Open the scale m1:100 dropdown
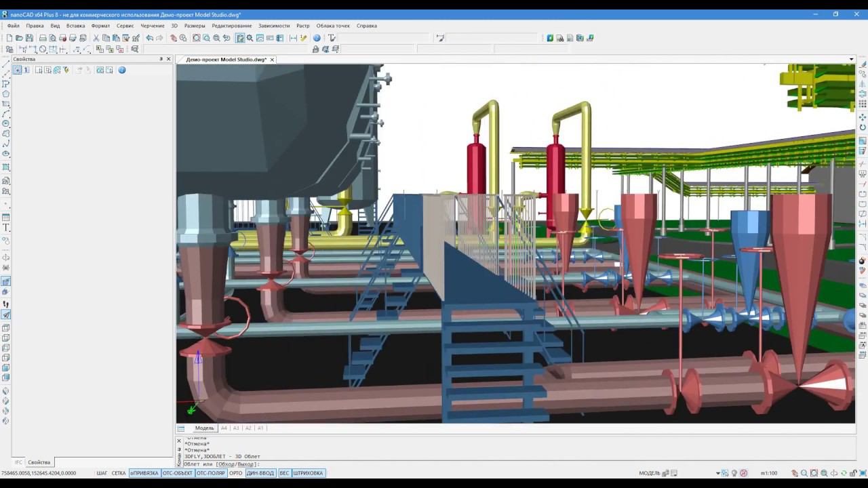This screenshot has height=488, width=868. tap(768, 473)
